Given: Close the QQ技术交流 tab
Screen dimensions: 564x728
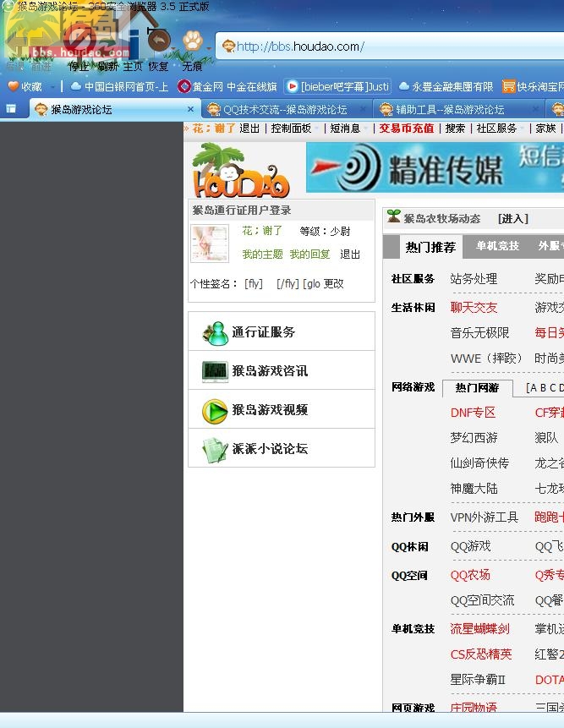Looking at the screenshot, I should click(x=363, y=109).
